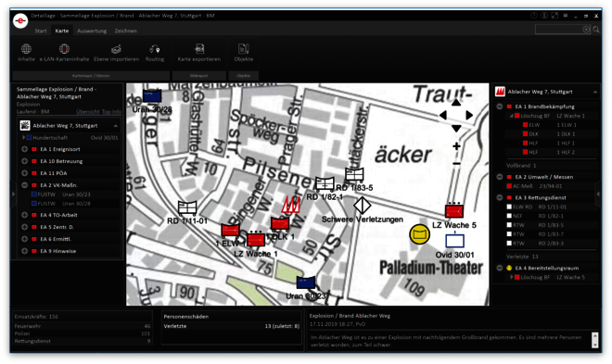Click RD 1/11-01 ambulance marker
The width and height of the screenshot is (612, 364).
(x=187, y=208)
